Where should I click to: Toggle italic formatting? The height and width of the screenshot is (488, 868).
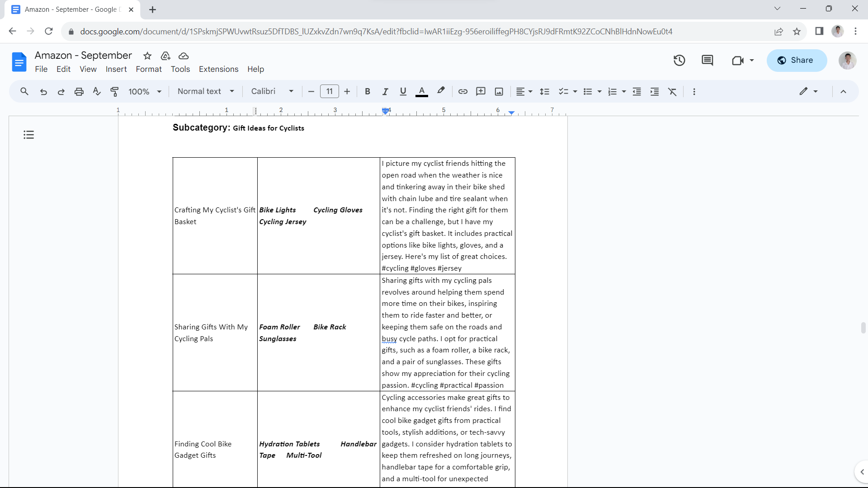tap(385, 91)
